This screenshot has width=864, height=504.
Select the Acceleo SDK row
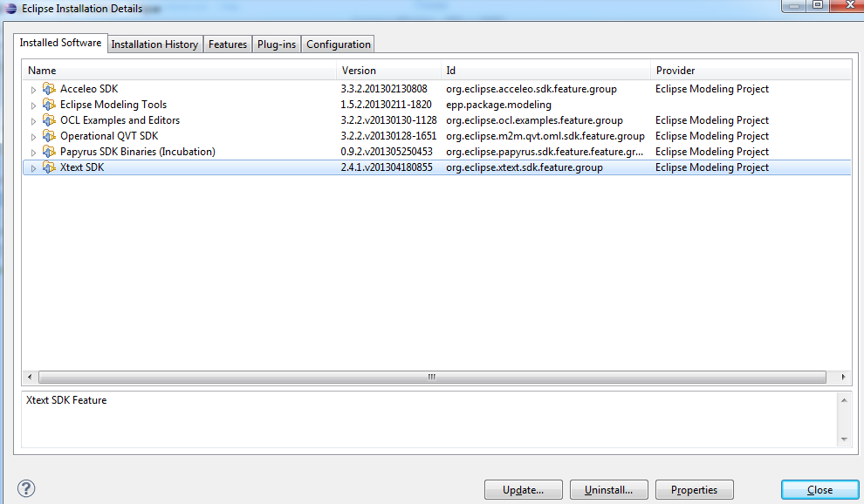click(437, 89)
